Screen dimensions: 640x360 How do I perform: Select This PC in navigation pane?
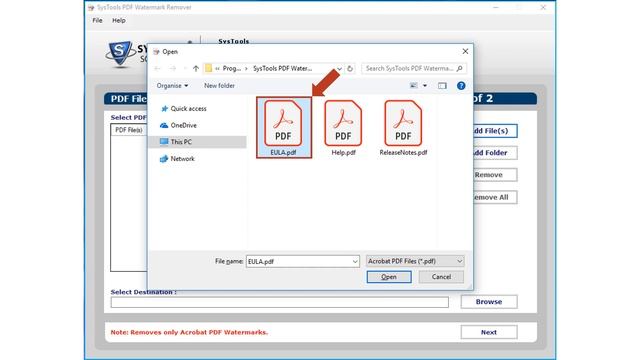(176, 142)
